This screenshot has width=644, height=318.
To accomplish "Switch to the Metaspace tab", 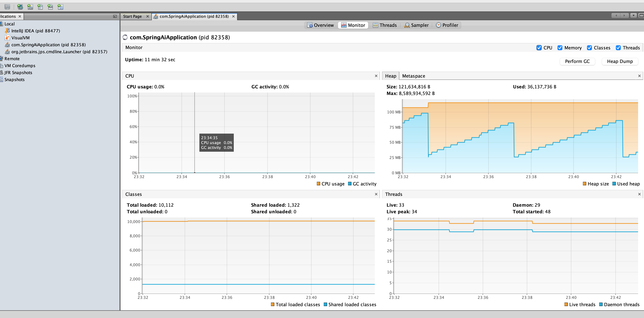I will (x=414, y=76).
